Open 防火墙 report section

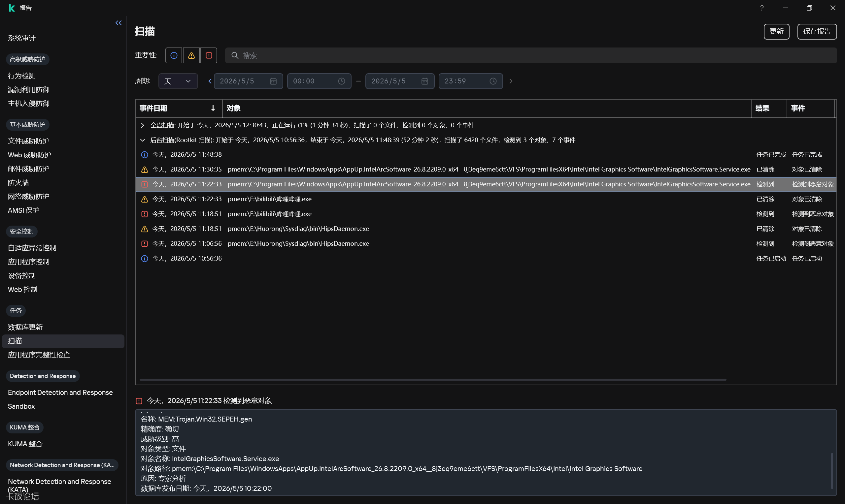pyautogui.click(x=18, y=183)
